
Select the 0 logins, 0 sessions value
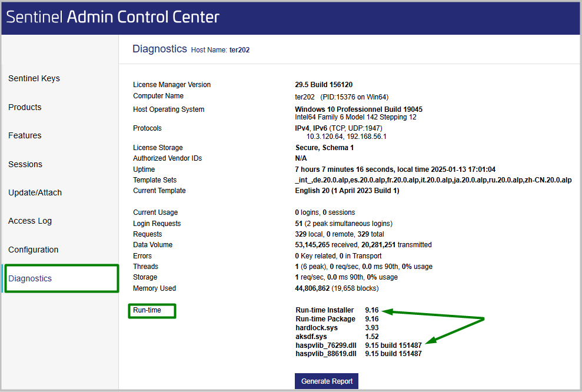point(325,212)
